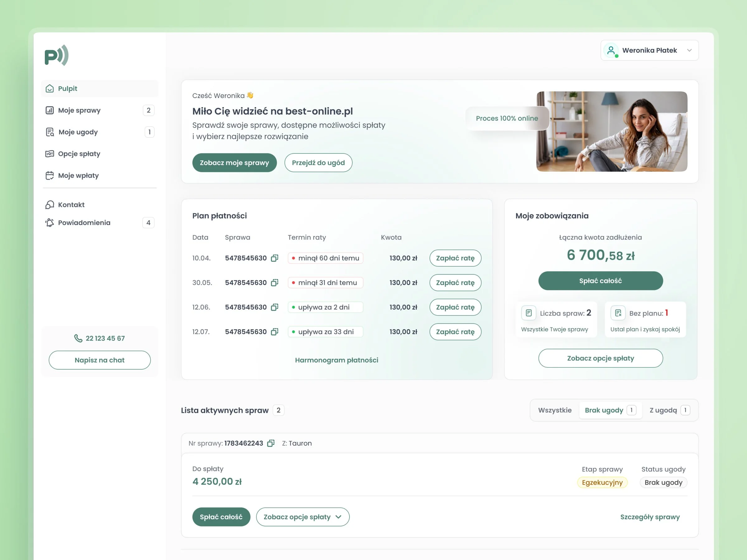Viewport: 747px width, 560px height.
Task: Open the Harmonogram płatności link
Action: [x=336, y=360]
